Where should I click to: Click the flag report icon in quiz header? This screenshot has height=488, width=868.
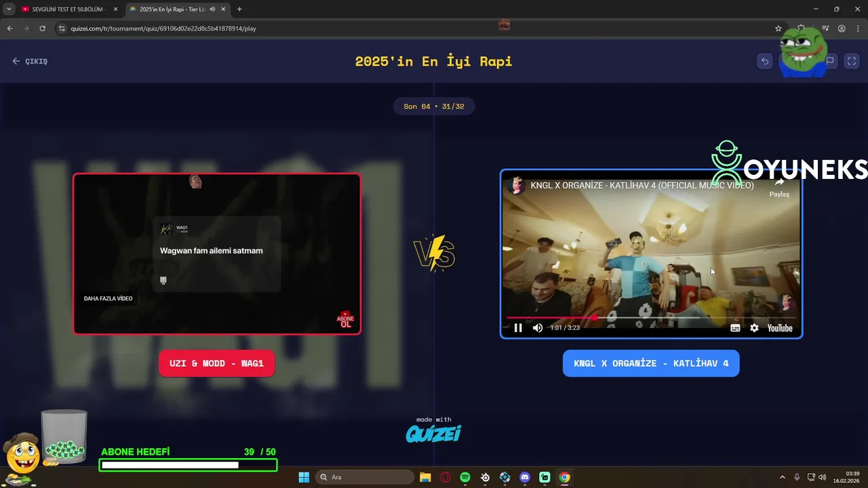click(829, 61)
